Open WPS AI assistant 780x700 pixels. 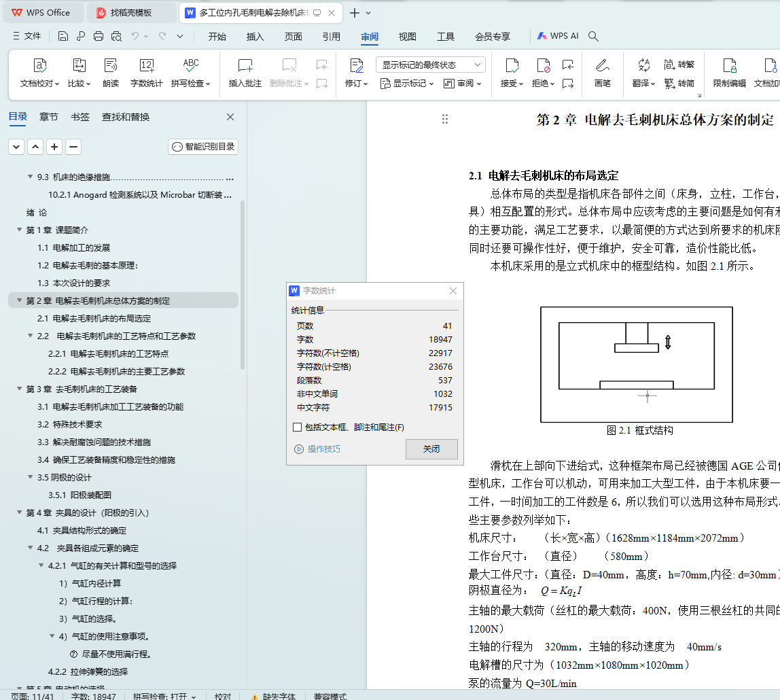[x=558, y=36]
